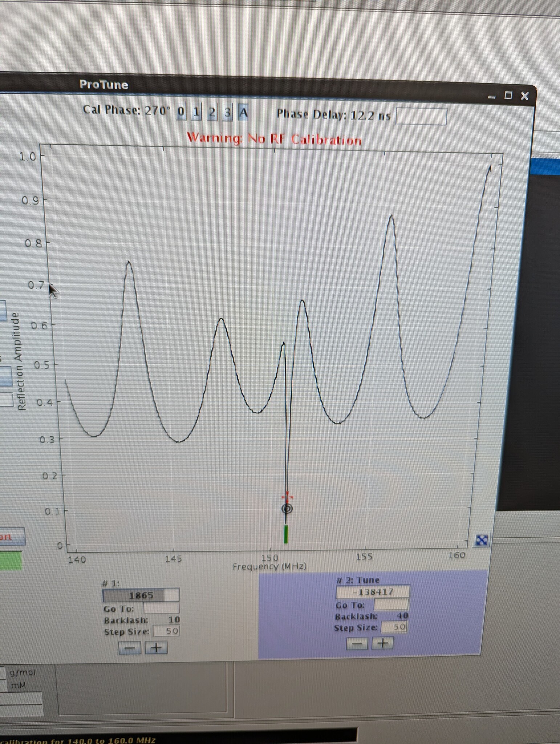Click the Step Size field under #2 Tune
Viewport: 560px width, 744px height.
click(394, 627)
